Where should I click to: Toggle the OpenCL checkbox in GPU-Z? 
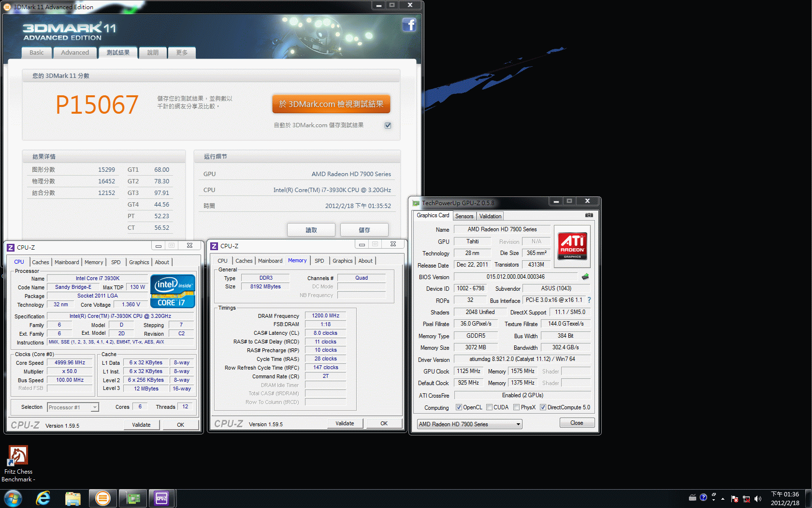point(459,407)
